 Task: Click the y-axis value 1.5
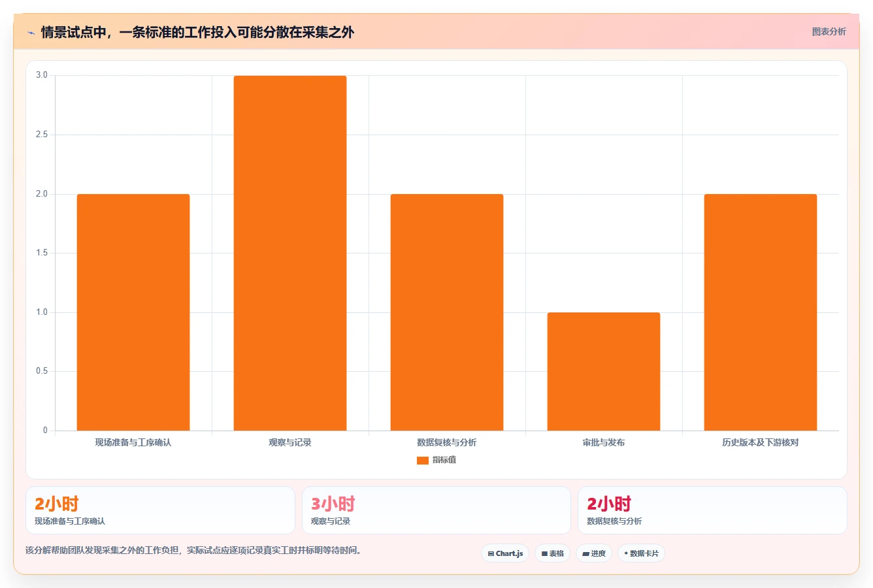(x=42, y=253)
